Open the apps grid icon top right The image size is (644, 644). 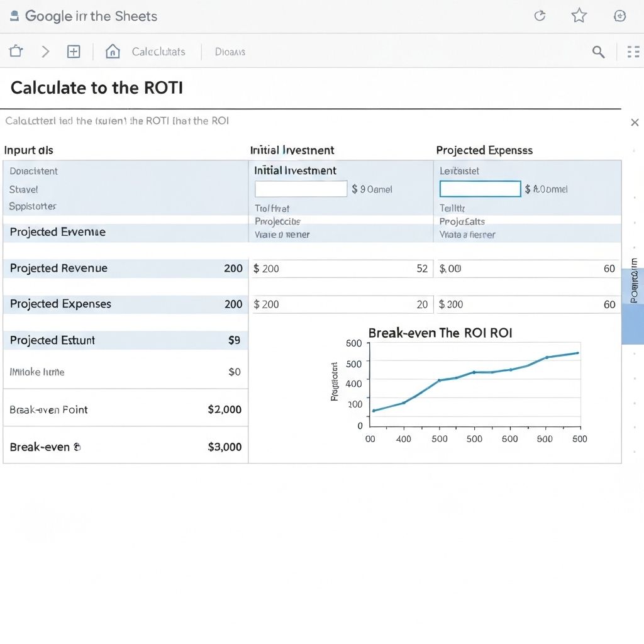point(633,52)
